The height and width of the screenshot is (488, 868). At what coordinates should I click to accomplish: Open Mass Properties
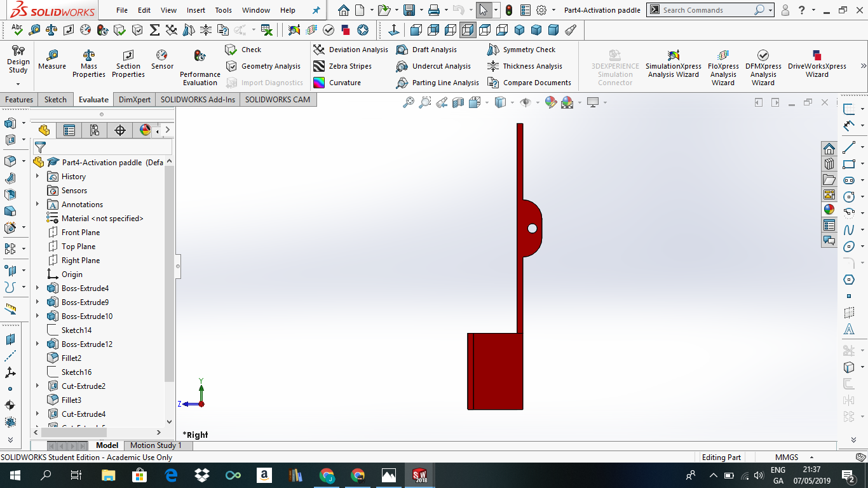(89, 64)
